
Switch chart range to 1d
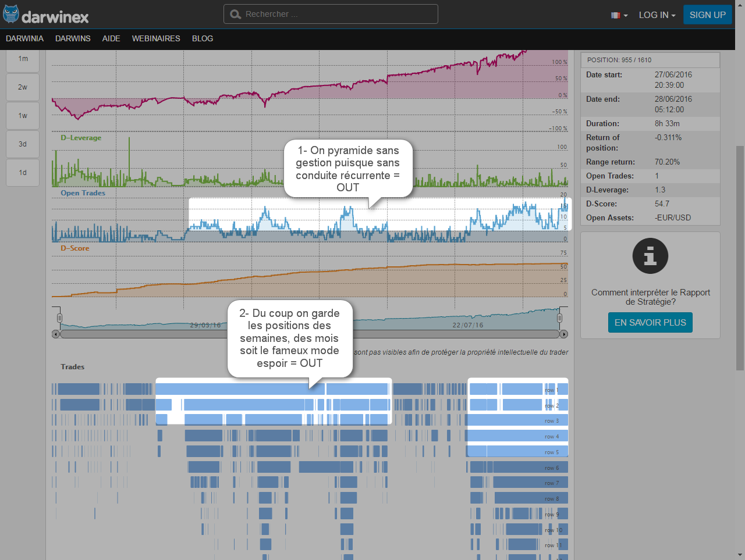pyautogui.click(x=23, y=173)
